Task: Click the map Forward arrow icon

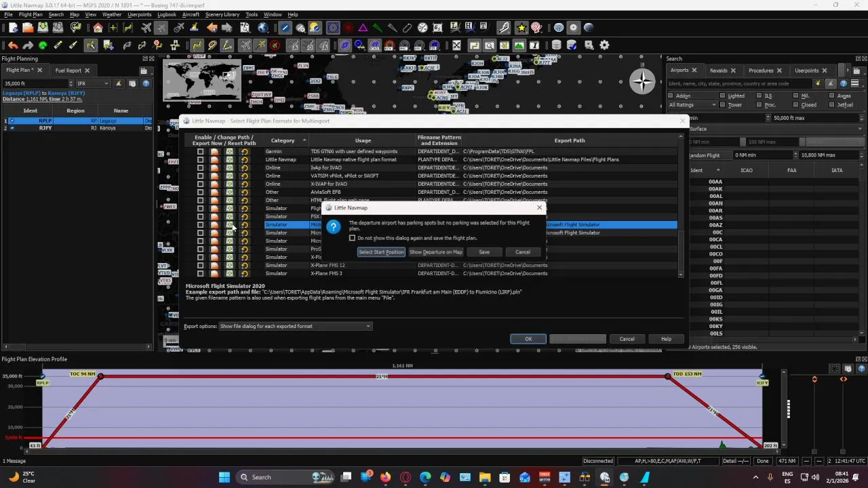Action: (227, 28)
